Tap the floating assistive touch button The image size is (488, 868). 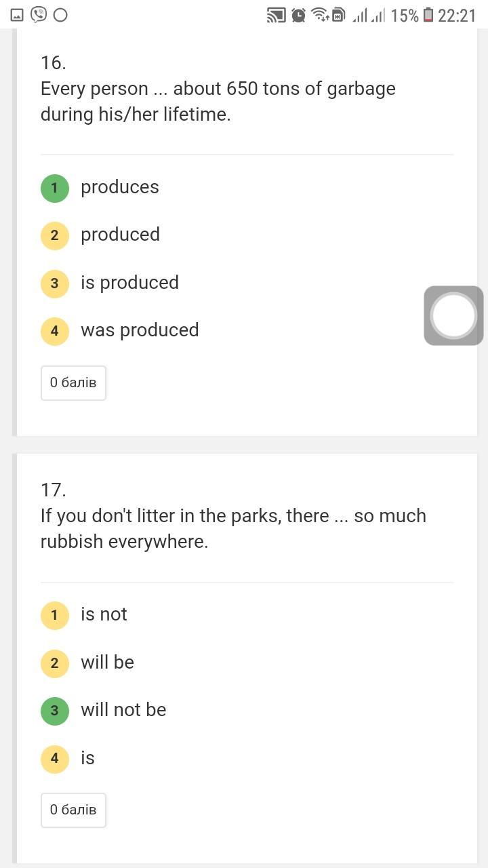[453, 315]
